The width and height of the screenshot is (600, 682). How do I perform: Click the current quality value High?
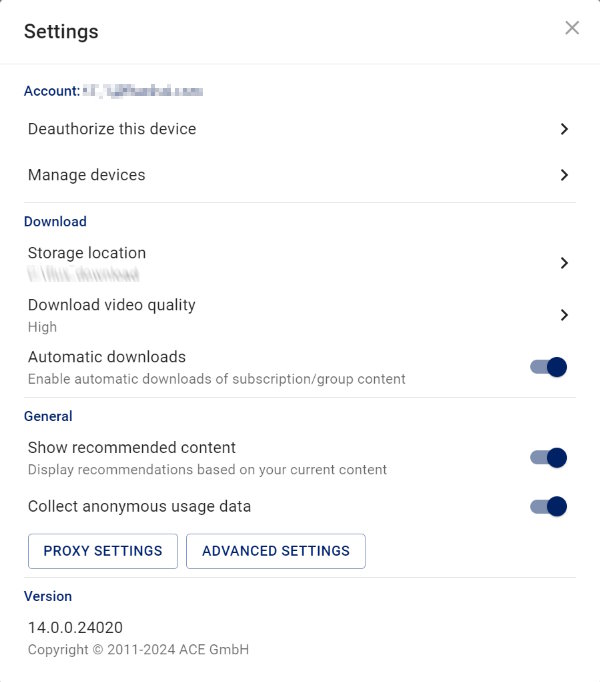(42, 327)
